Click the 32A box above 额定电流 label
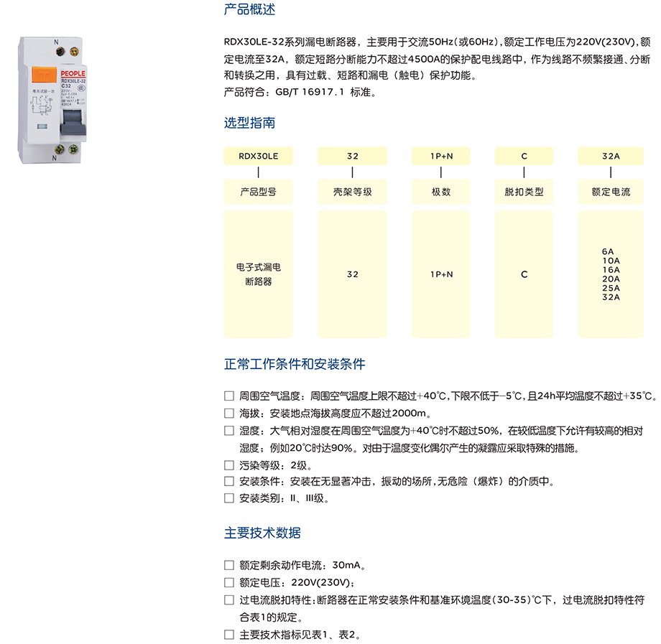 [610, 157]
